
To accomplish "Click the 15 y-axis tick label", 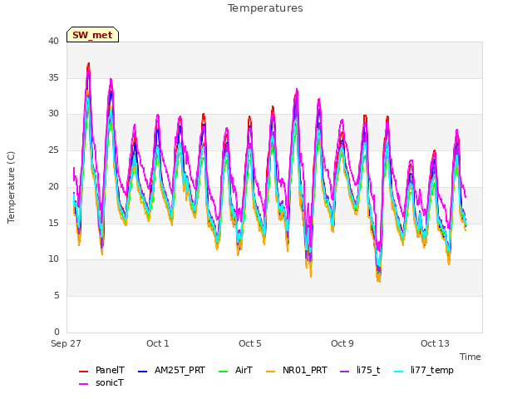I will tap(53, 223).
